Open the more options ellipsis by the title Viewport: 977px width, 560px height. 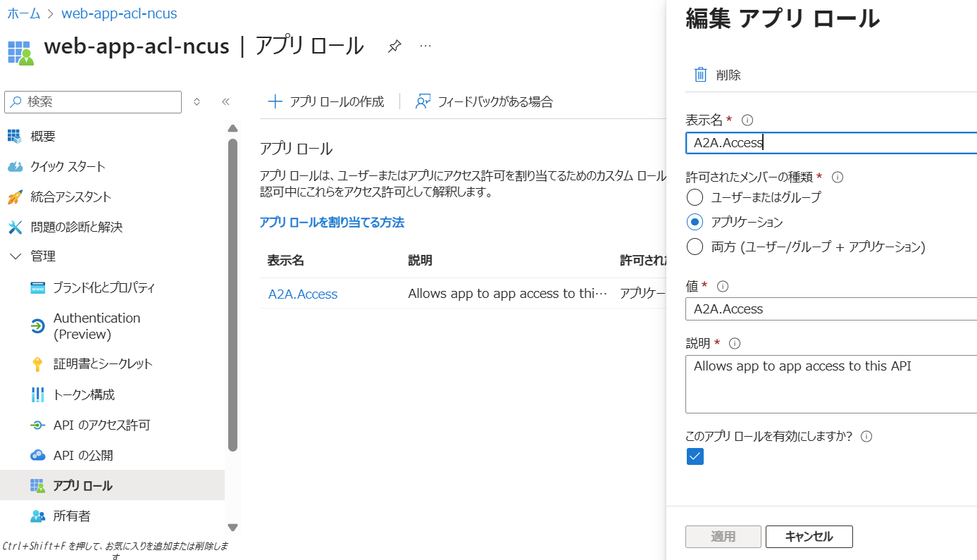point(425,46)
